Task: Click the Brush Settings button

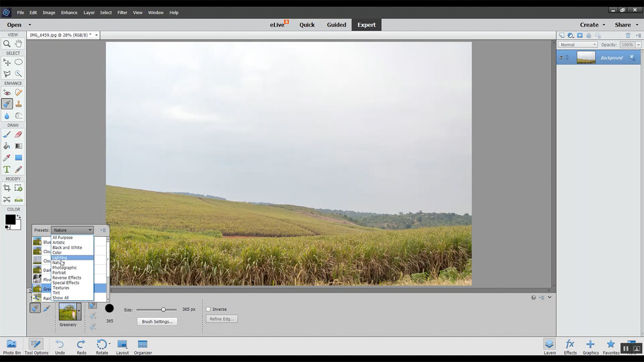Action: point(157,321)
